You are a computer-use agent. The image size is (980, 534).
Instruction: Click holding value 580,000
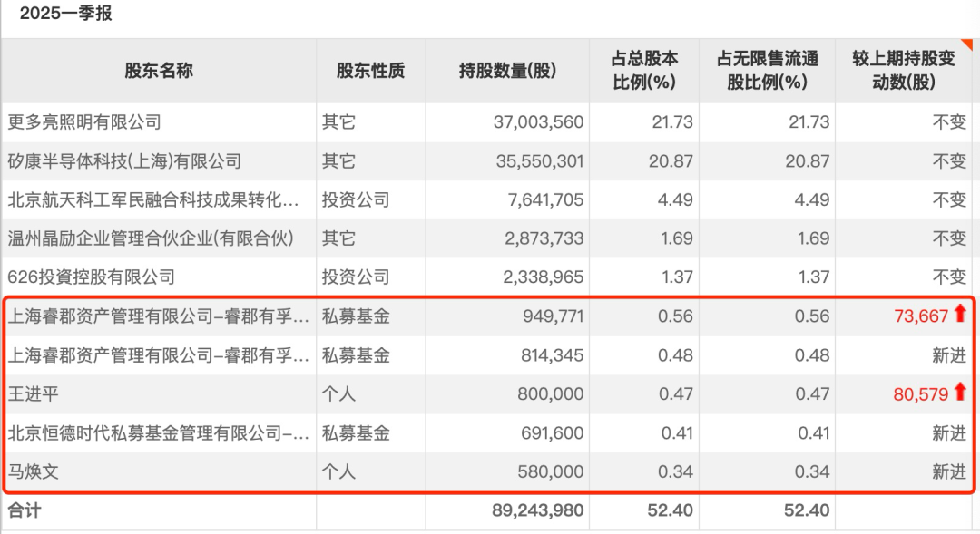(551, 471)
